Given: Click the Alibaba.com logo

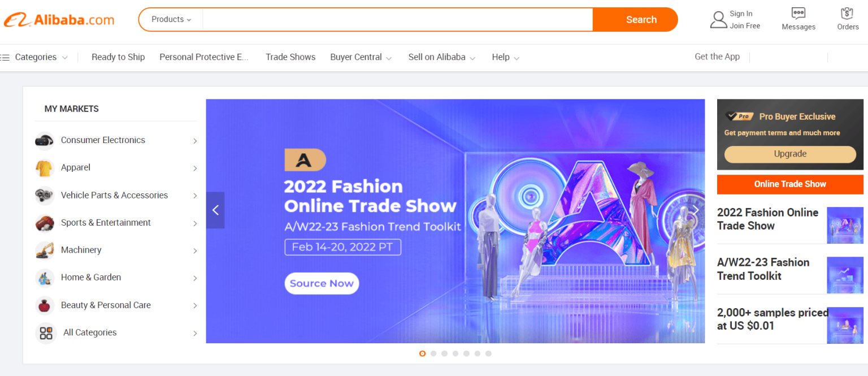Looking at the screenshot, I should coord(59,20).
